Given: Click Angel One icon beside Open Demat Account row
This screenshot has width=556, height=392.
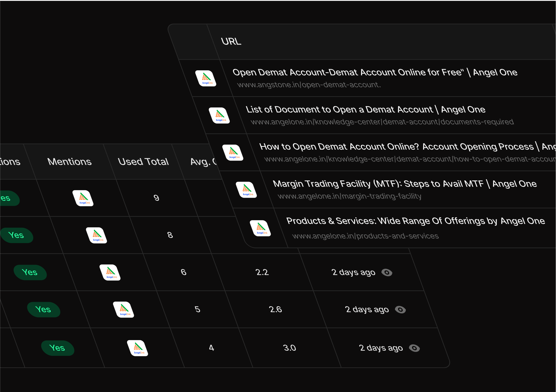Looking at the screenshot, I should pos(206,78).
